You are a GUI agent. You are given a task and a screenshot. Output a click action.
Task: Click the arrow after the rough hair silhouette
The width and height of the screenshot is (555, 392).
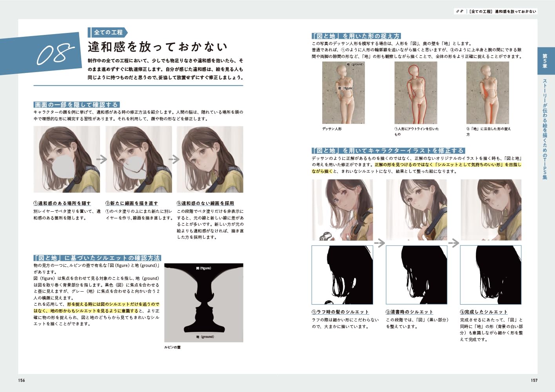(379, 243)
